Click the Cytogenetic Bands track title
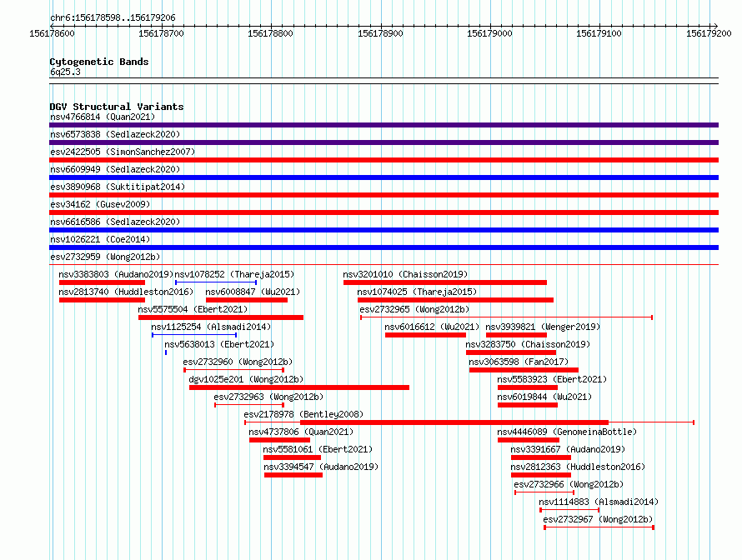The width and height of the screenshot is (742, 560). (x=99, y=62)
